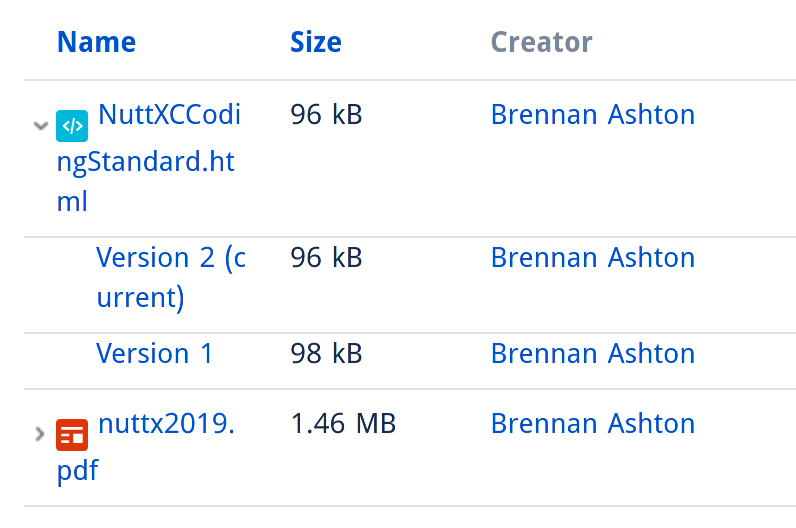Collapse the NuttXCCodingStandard.html versions
This screenshot has height=528, width=796.
tap(41, 125)
